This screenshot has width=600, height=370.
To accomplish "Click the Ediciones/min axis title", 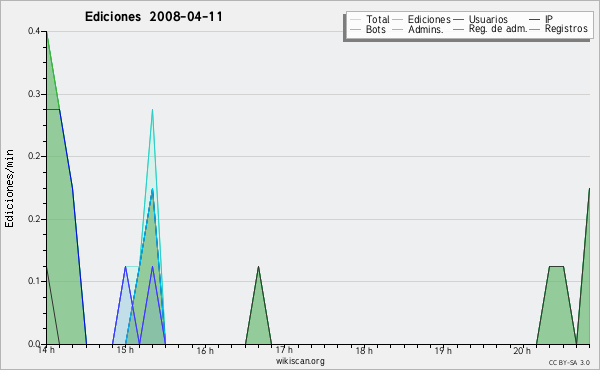I will coord(9,188).
